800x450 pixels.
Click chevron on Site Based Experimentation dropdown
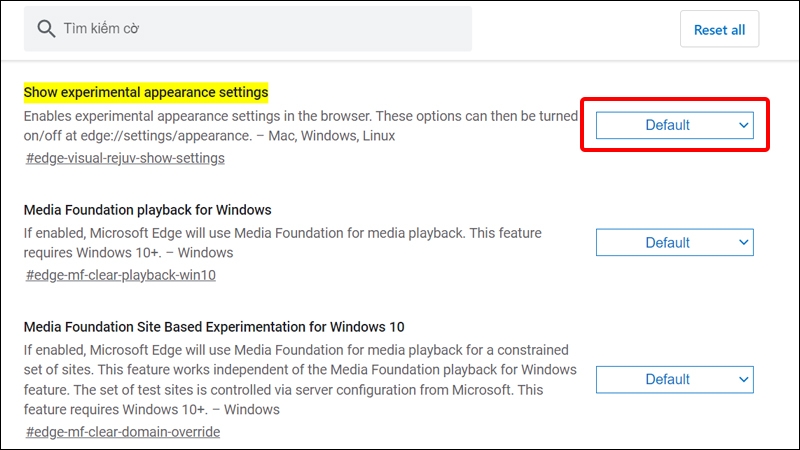point(743,380)
